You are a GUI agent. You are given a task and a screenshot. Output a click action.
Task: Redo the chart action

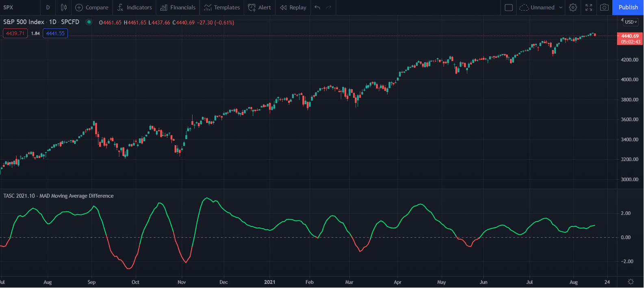[x=329, y=7]
